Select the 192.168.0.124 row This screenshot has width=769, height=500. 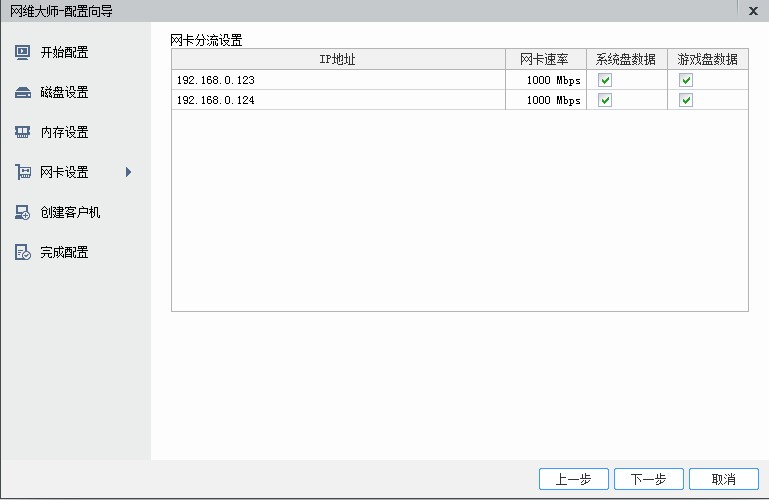460,100
